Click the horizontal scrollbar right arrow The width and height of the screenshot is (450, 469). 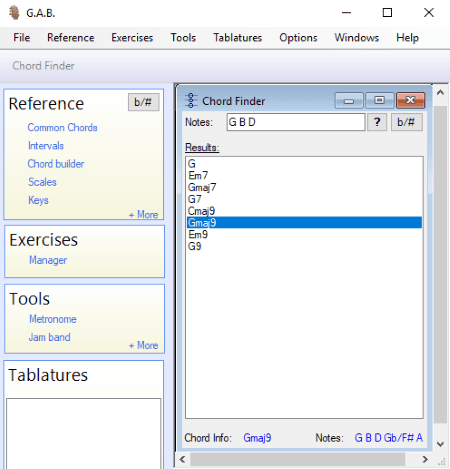tap(425, 459)
